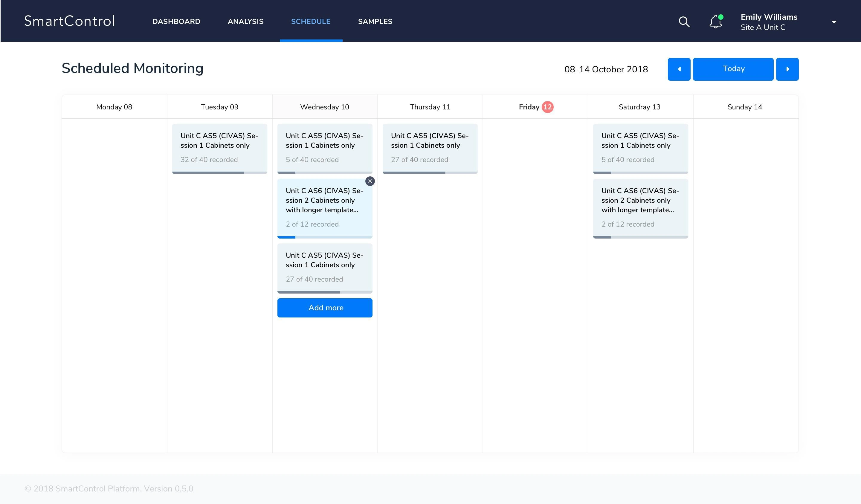Select the Schedule tab
Screen dimensions: 861x504
(x=311, y=22)
